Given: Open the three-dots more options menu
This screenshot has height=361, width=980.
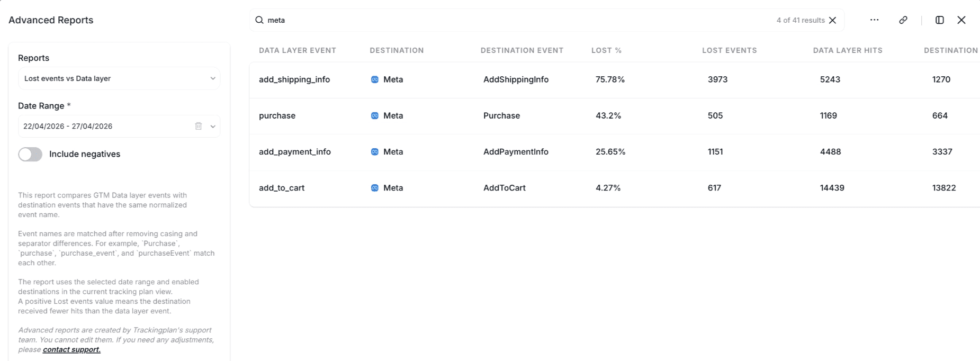Looking at the screenshot, I should pyautogui.click(x=874, y=20).
